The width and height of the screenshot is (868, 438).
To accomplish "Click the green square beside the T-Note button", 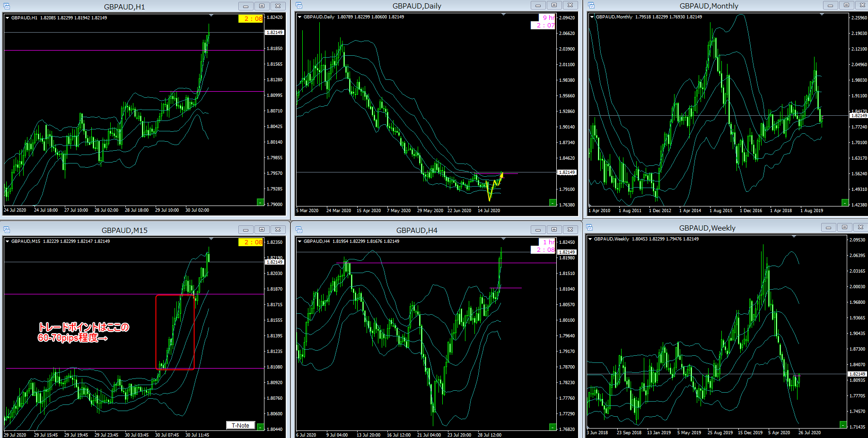I will 260,426.
